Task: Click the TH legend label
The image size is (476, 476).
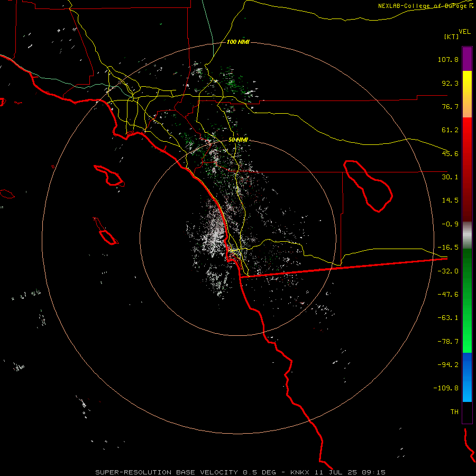Action: (x=454, y=412)
